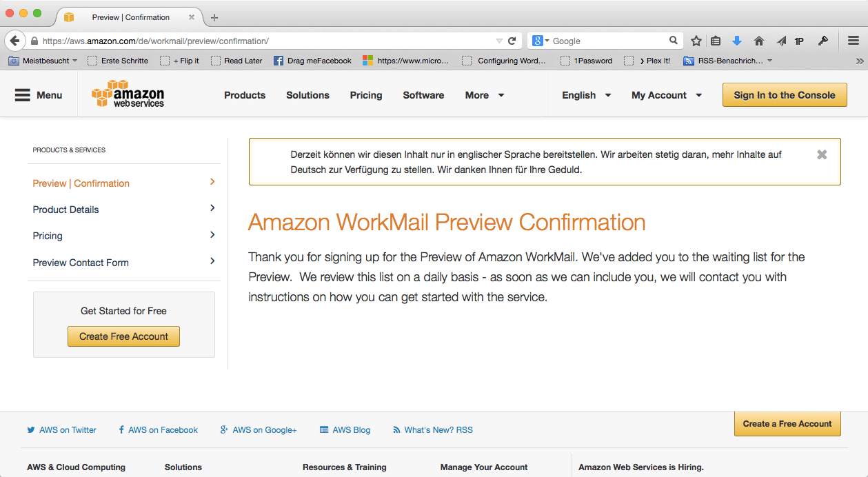
Task: Reload the page with the refresh icon
Action: (x=512, y=41)
